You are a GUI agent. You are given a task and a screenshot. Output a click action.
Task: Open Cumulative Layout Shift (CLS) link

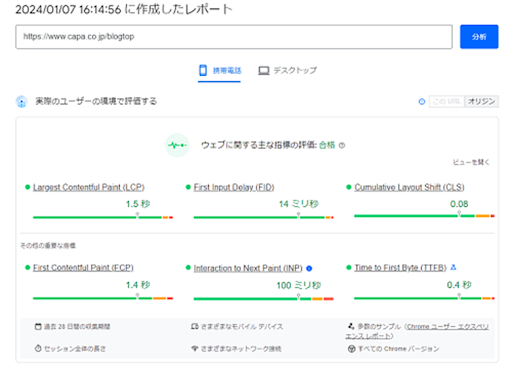(409, 187)
